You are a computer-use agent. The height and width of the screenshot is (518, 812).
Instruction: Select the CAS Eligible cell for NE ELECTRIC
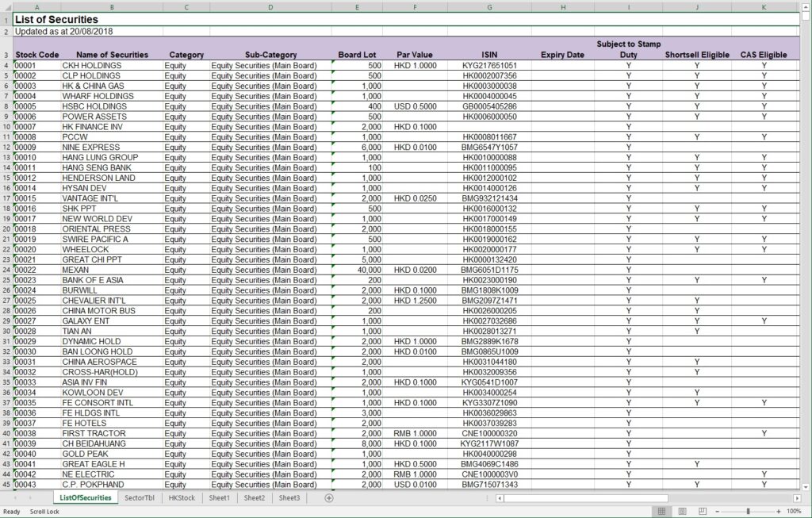pos(764,474)
